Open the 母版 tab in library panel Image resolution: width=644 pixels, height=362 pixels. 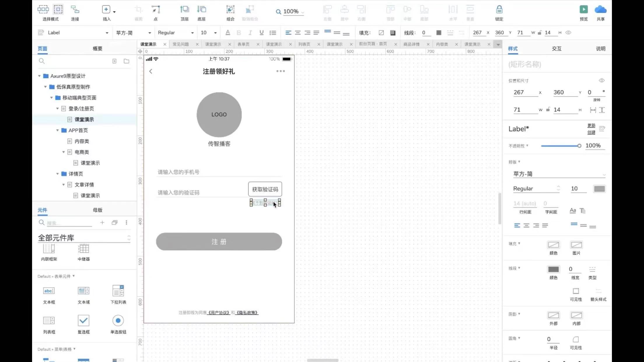tap(97, 210)
